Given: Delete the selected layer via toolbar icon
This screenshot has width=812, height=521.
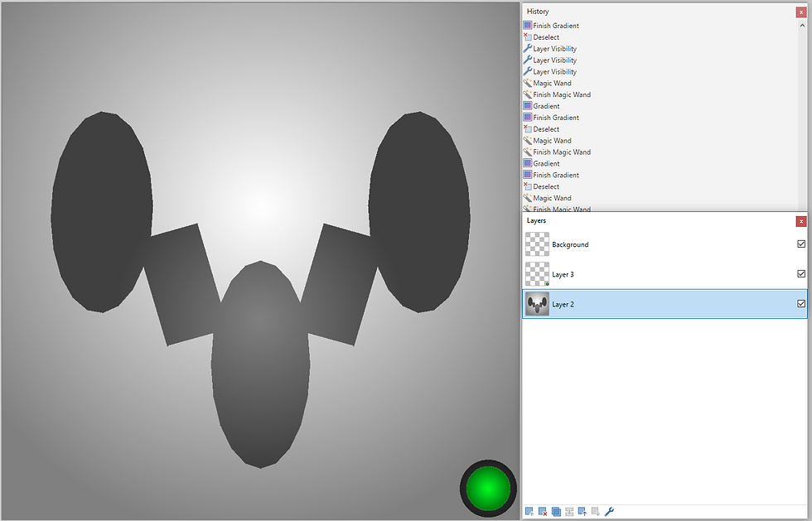Looking at the screenshot, I should [543, 512].
